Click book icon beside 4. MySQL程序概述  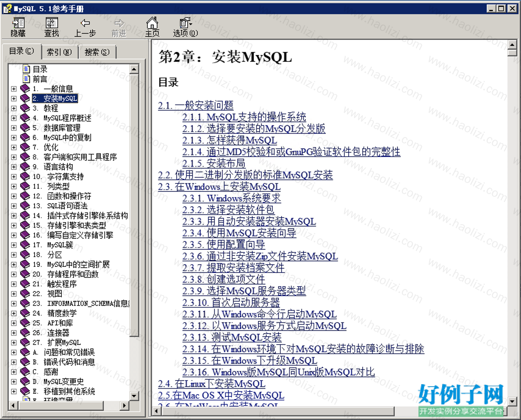click(x=25, y=118)
